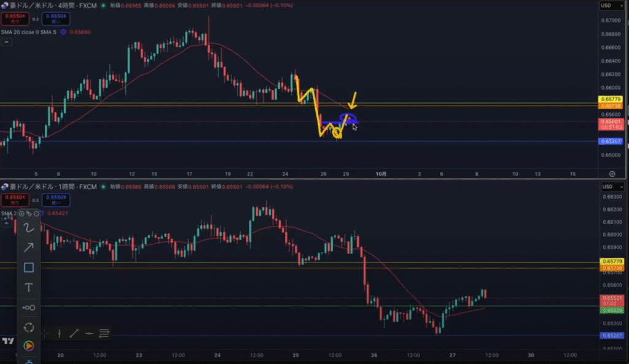This screenshot has width=629, height=364.
Task: Click the blue Buy button in 4-hour chart
Action: click(x=56, y=18)
